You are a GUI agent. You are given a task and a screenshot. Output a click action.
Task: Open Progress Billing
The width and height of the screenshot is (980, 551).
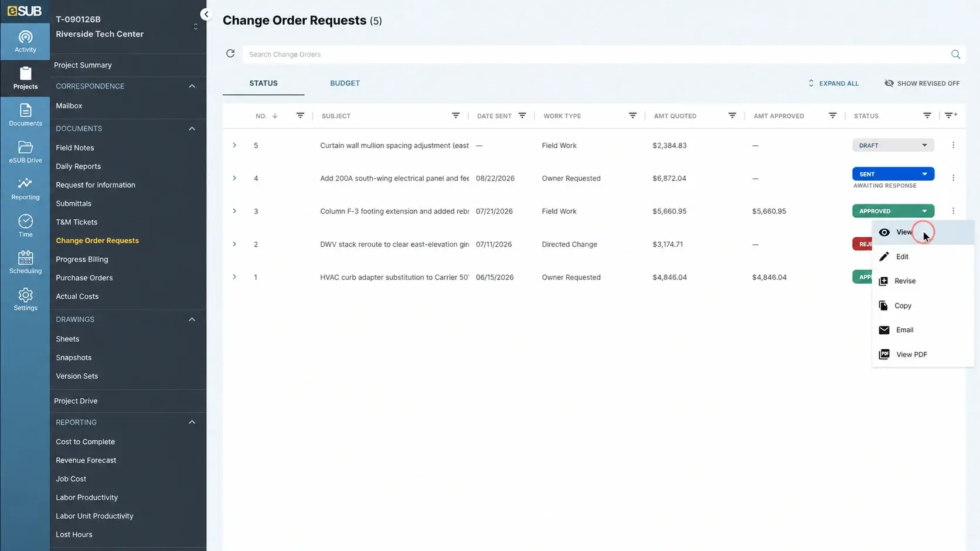[82, 259]
